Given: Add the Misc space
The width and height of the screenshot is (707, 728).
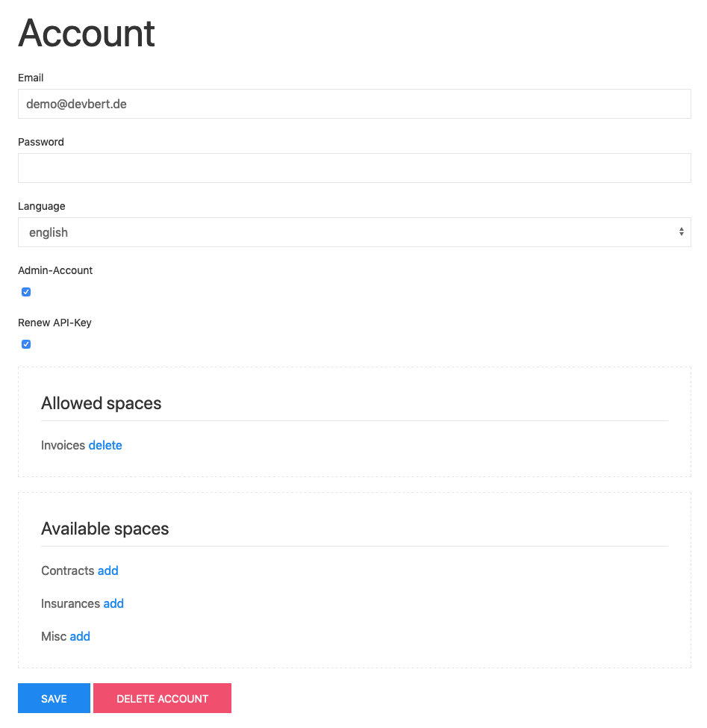Looking at the screenshot, I should 80,636.
